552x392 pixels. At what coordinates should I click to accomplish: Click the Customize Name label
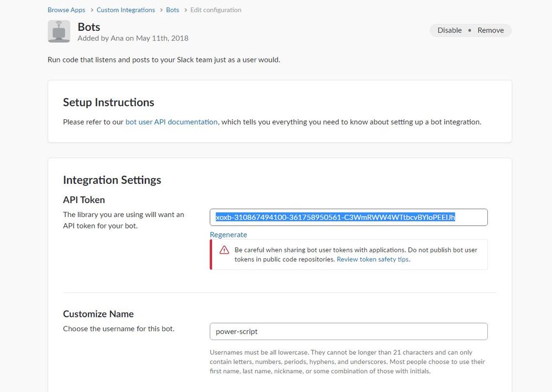[x=98, y=314]
